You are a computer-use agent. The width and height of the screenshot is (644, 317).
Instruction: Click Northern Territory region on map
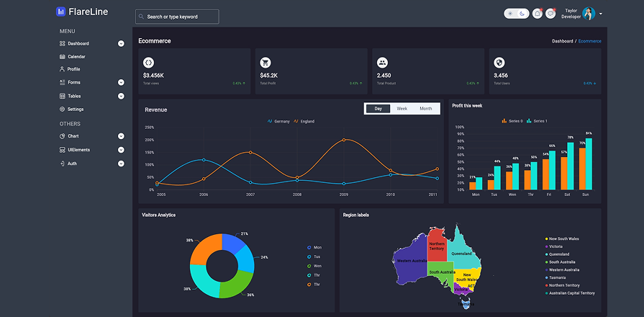click(437, 246)
